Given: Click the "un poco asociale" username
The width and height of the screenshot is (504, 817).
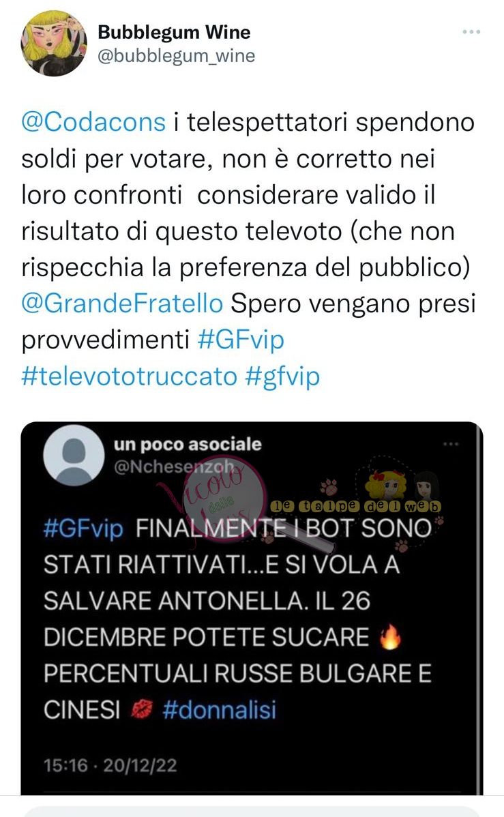Looking at the screenshot, I should [188, 445].
